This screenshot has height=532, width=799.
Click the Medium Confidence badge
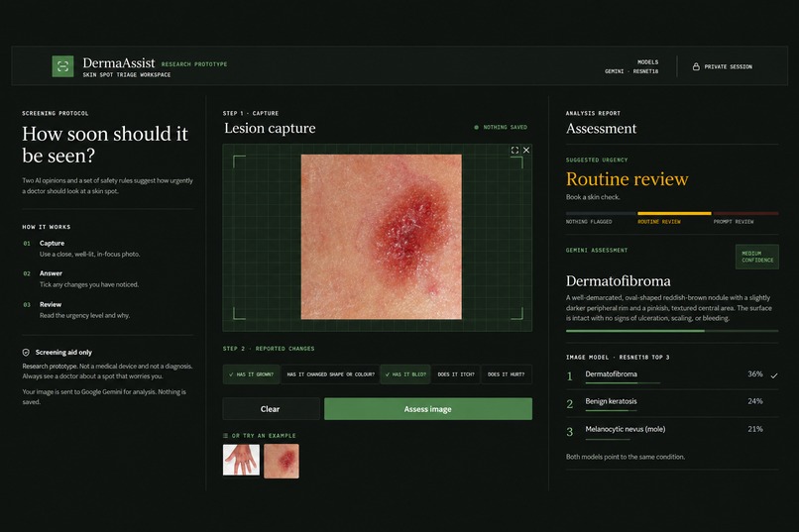click(757, 257)
